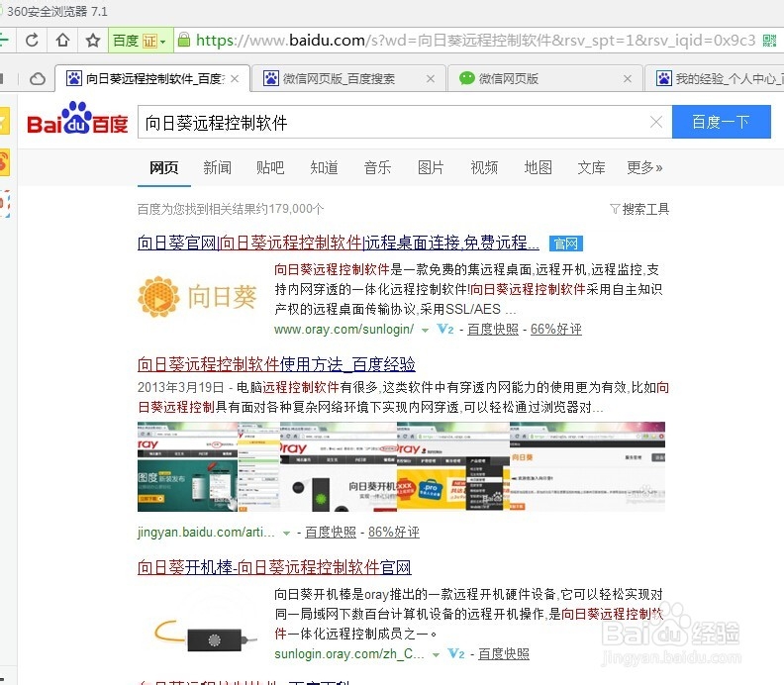Click the last light-colored 向日葵 thumbnail
Screen dimensions: 784x685
(587, 466)
